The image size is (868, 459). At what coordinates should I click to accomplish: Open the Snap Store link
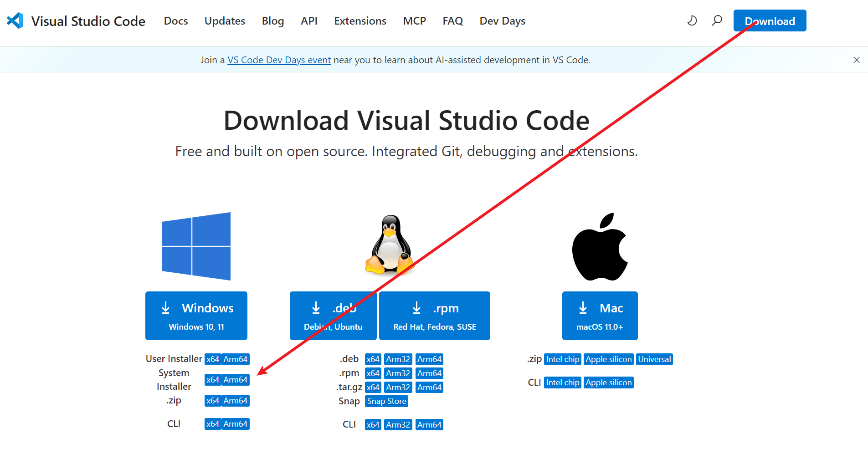coord(387,401)
